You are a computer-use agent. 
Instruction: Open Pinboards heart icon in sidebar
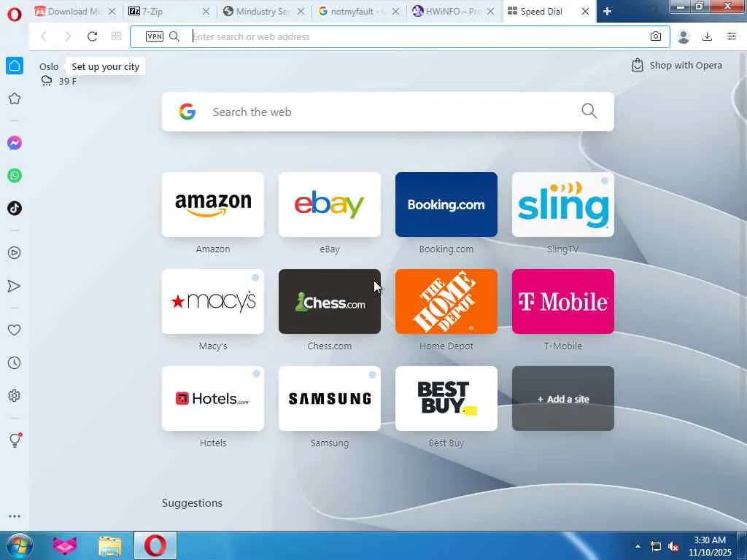(x=15, y=330)
